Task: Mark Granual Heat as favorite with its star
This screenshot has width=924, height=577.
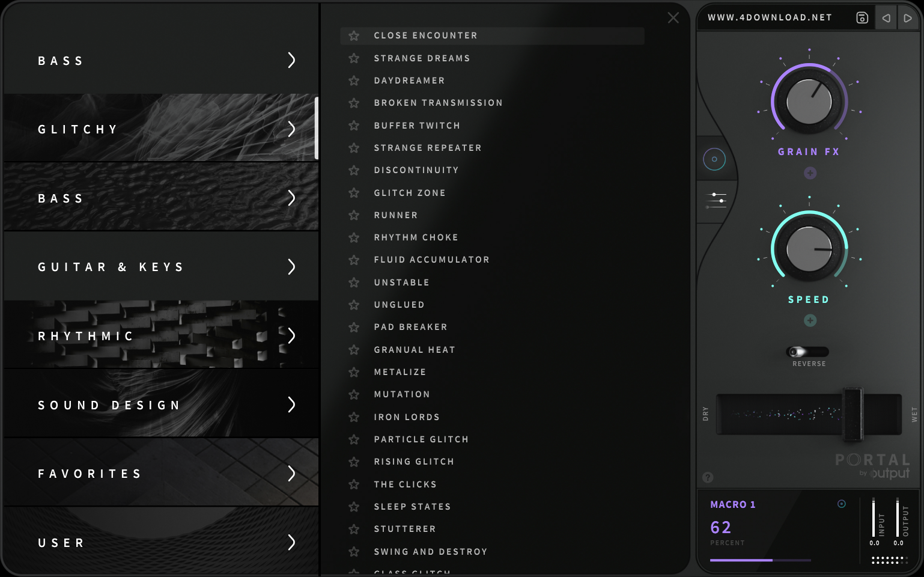Action: pyautogui.click(x=354, y=350)
